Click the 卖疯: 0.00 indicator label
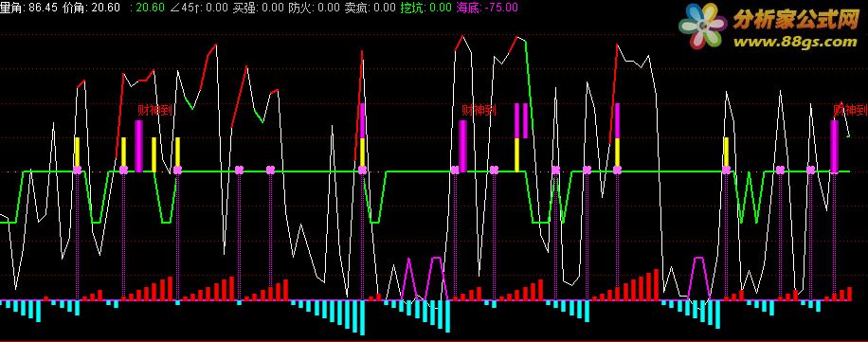The width and height of the screenshot is (868, 342). (x=370, y=8)
